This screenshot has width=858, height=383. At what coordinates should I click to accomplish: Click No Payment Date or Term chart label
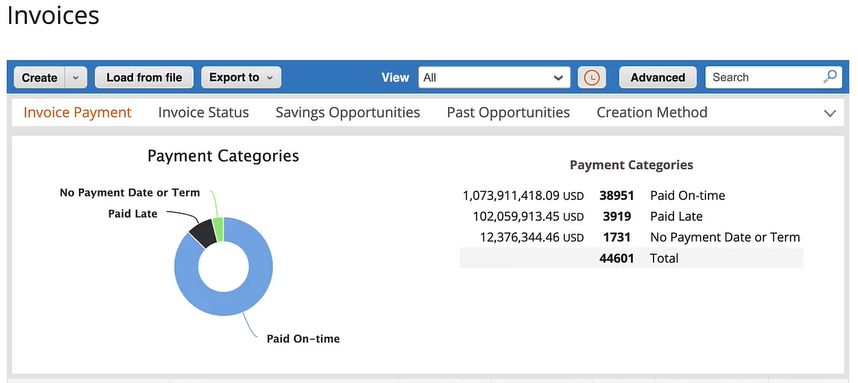click(130, 193)
